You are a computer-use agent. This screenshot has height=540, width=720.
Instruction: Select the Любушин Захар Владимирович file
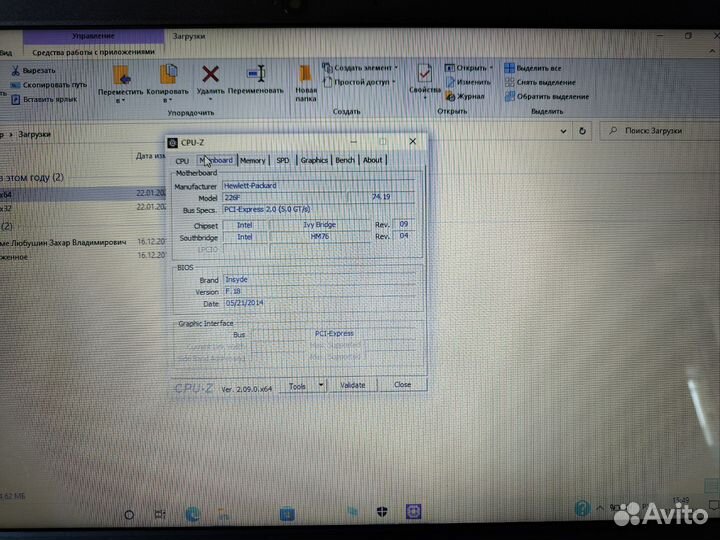coord(83,242)
